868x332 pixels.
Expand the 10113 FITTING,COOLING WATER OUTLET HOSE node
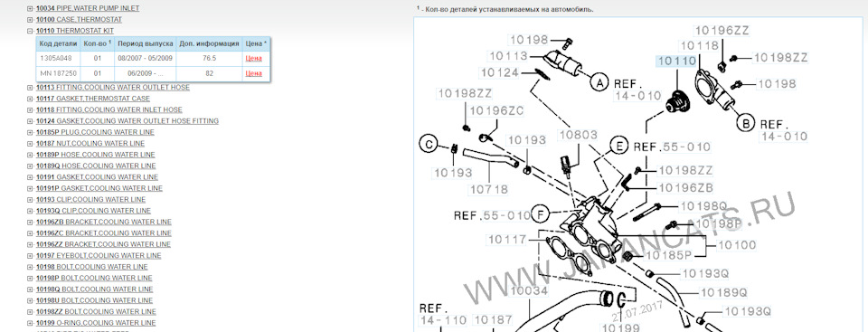tap(30, 88)
